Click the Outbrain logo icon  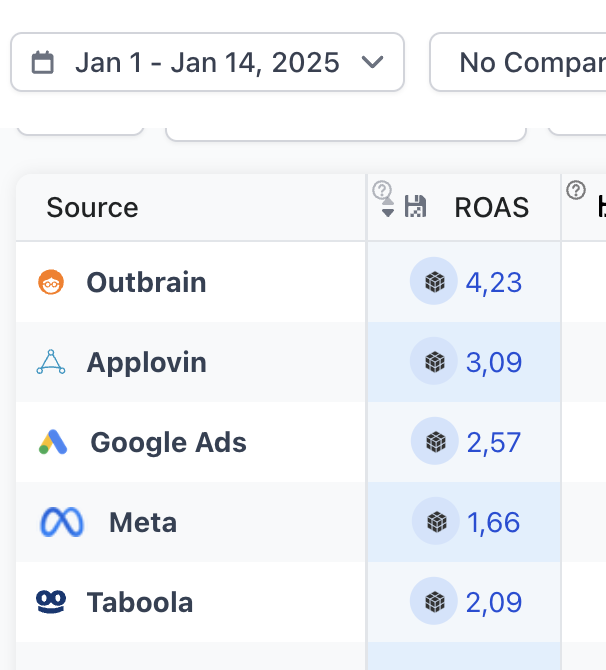51,282
